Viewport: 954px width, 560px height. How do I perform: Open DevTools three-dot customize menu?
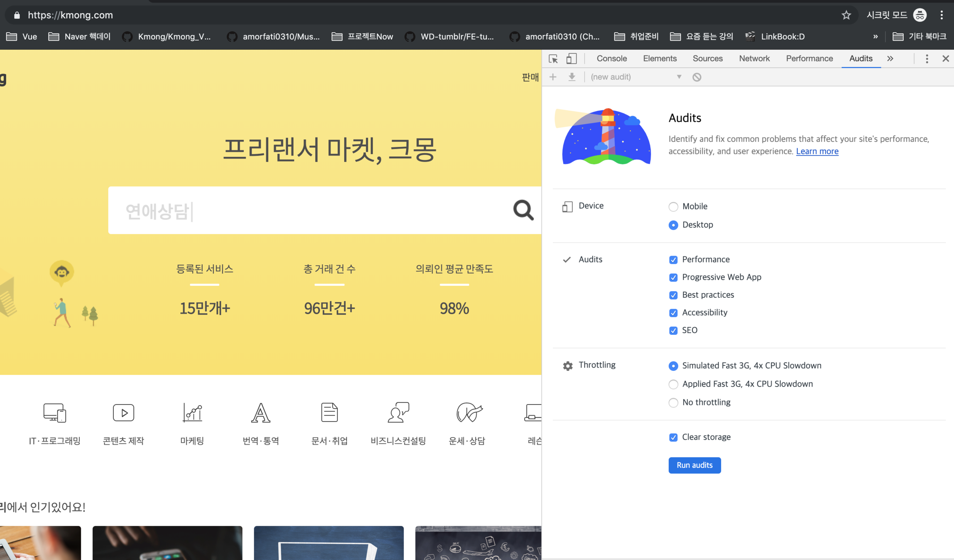coord(927,58)
